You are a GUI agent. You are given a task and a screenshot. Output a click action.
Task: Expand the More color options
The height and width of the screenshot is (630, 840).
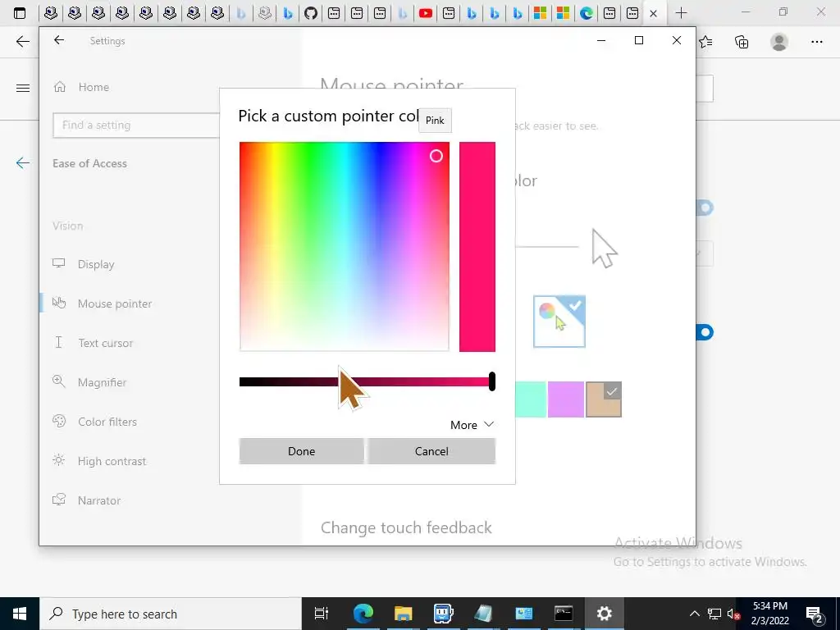click(x=472, y=425)
